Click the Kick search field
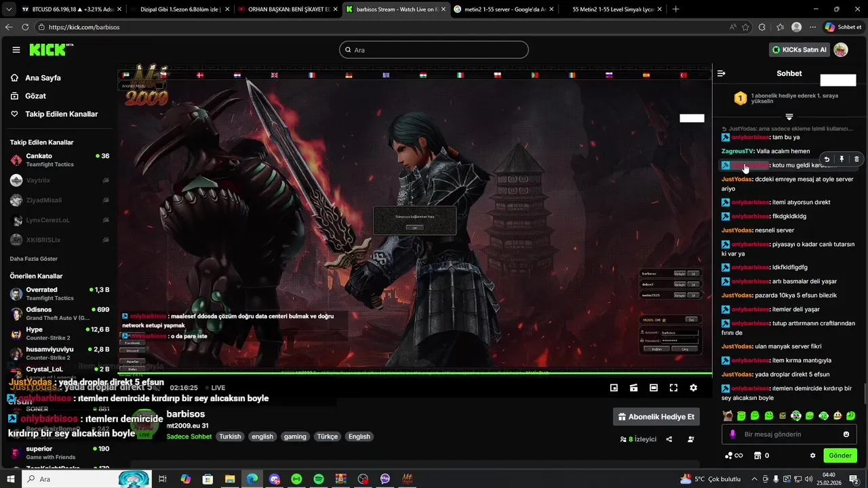Viewport: 868px width, 488px height. [x=434, y=49]
